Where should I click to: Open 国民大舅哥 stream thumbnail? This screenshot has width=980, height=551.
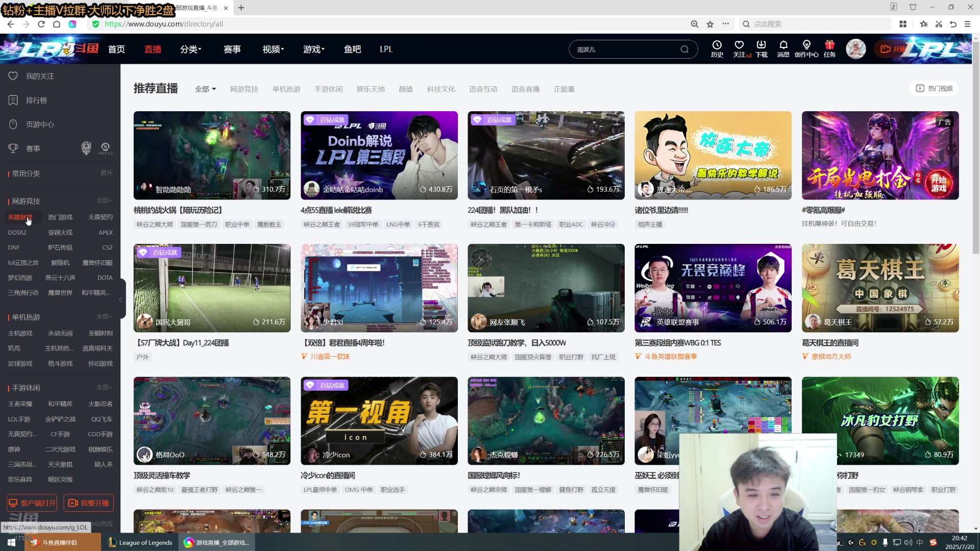coord(212,288)
